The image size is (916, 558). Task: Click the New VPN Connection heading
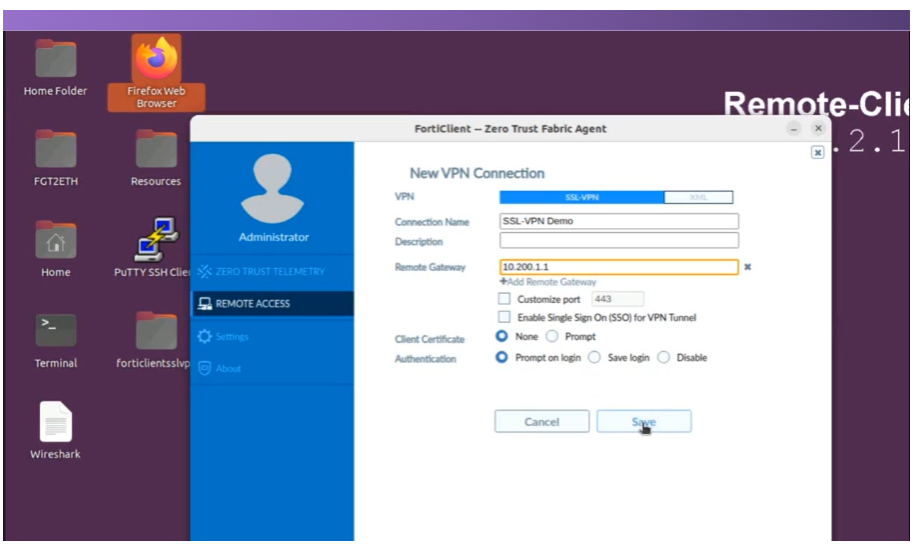point(477,173)
